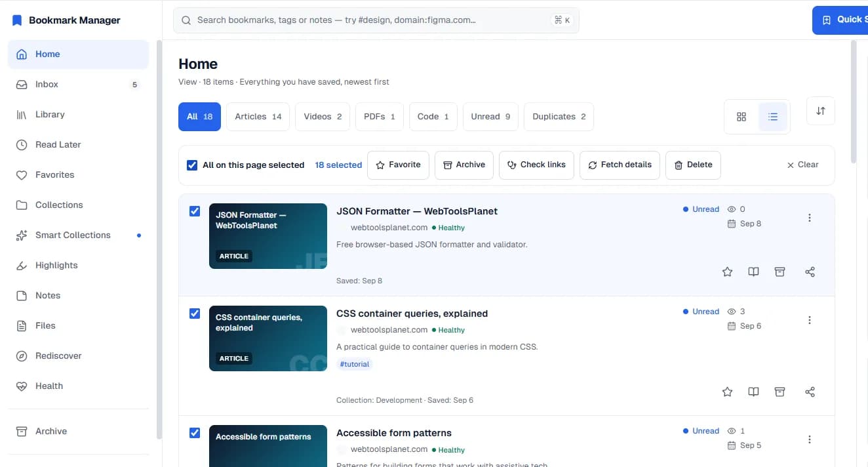Delete the selected bookmarks
The height and width of the screenshot is (467, 868).
(693, 165)
